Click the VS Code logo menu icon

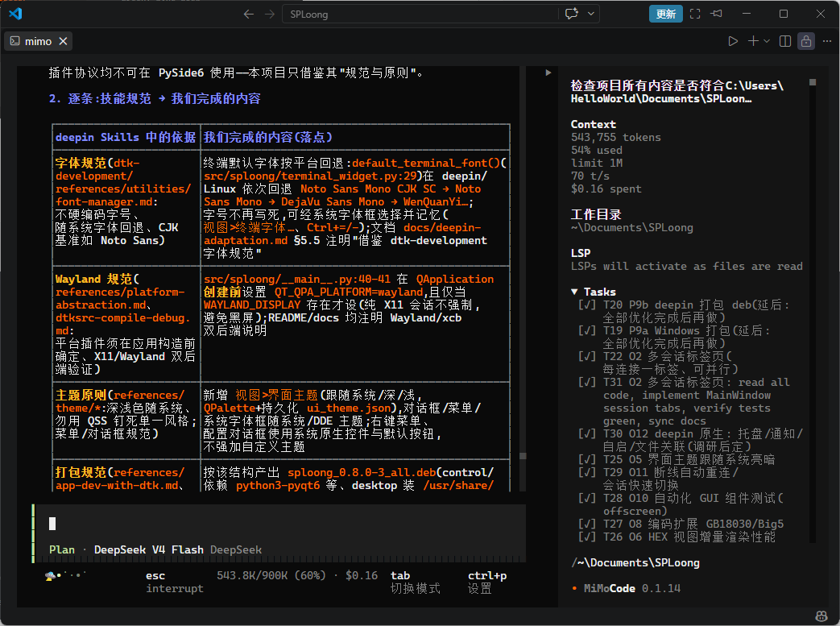[x=15, y=14]
